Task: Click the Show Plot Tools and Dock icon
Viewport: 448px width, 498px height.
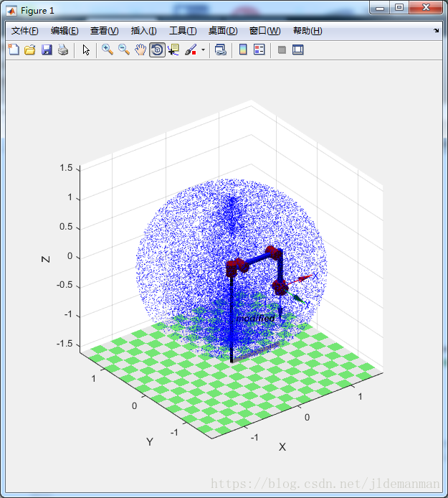Action: coord(298,50)
